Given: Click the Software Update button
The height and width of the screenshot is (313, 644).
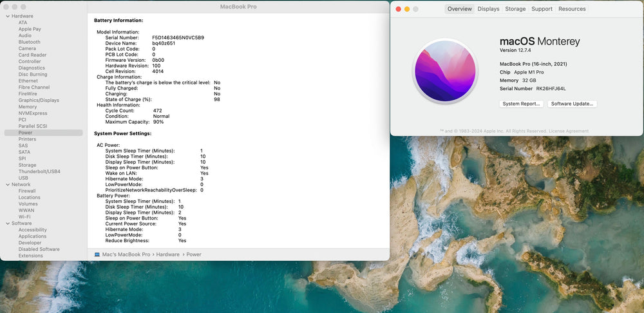Looking at the screenshot, I should 572,104.
